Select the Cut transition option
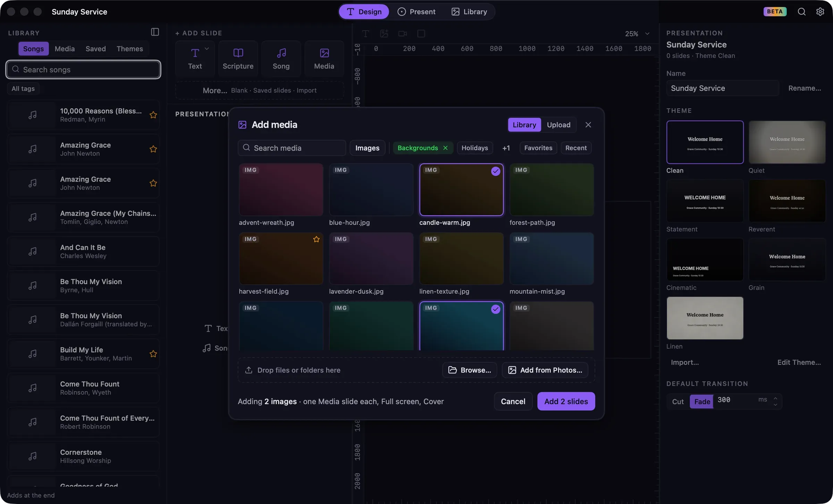Viewport: 833px width, 504px height. point(678,402)
